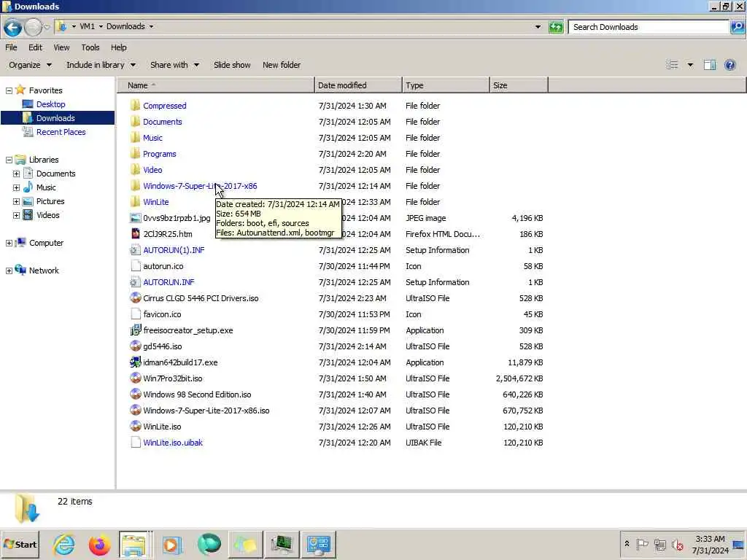Change view with the view icon

(672, 65)
